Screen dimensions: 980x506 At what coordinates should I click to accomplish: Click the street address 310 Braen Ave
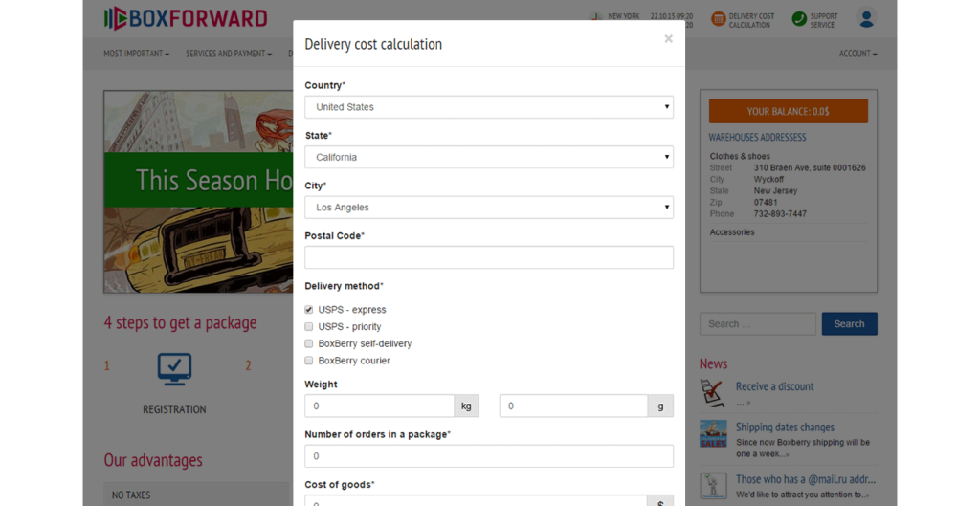(x=810, y=167)
